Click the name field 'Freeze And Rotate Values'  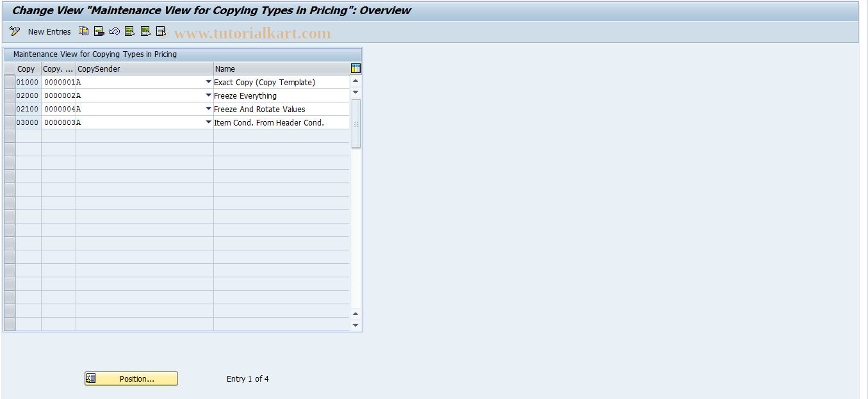(282, 109)
